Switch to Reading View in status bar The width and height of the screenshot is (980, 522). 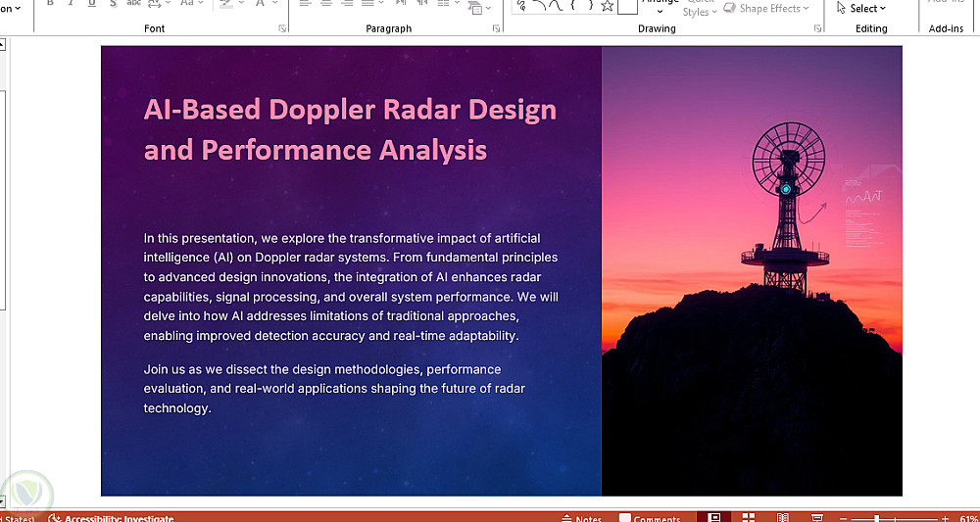(782, 517)
